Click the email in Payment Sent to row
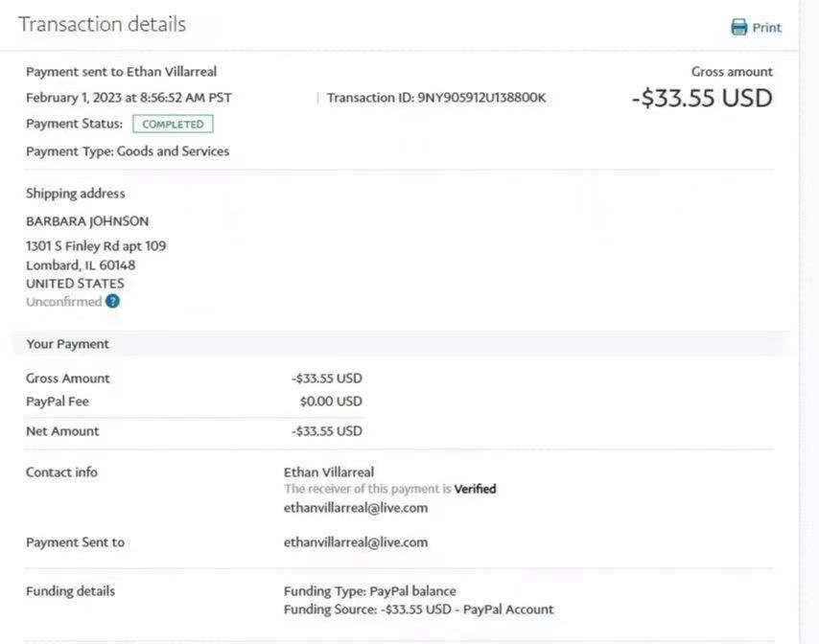Viewport: 819px width, 644px height. point(356,541)
